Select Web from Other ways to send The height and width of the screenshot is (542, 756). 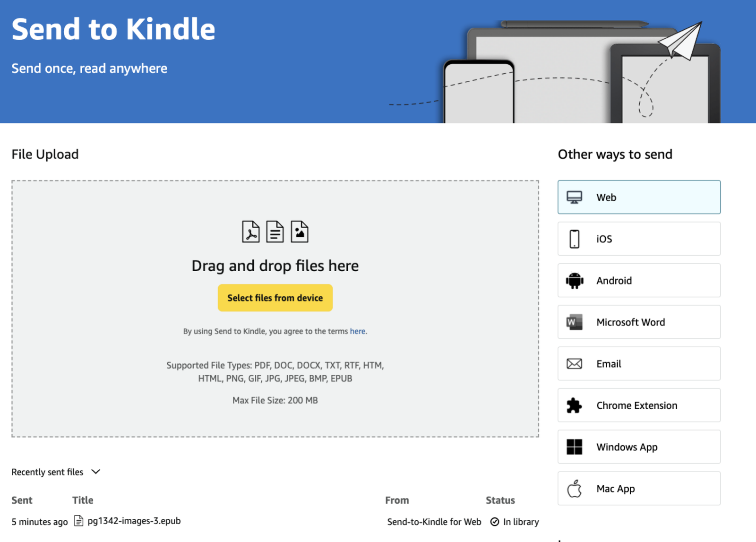639,197
